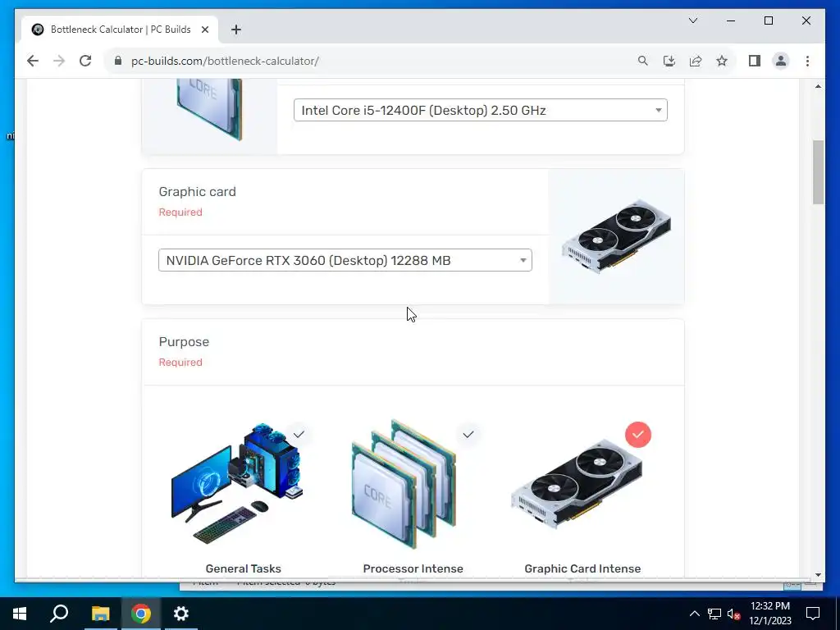Click the Processor Intense label
840x630 pixels.
point(413,569)
